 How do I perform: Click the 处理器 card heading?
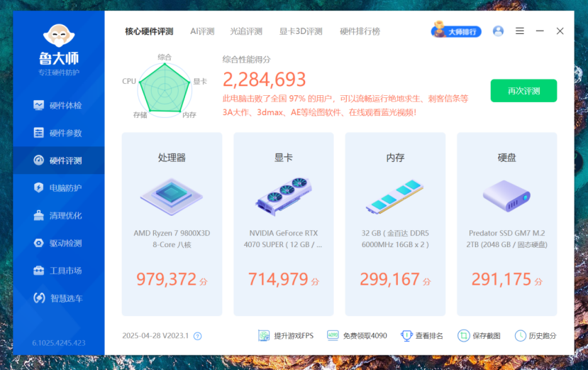coord(172,158)
